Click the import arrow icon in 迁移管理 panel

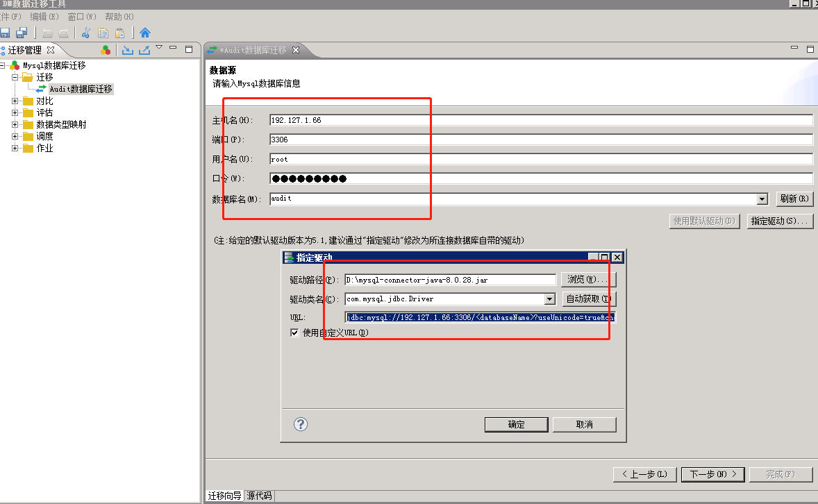[x=128, y=50]
